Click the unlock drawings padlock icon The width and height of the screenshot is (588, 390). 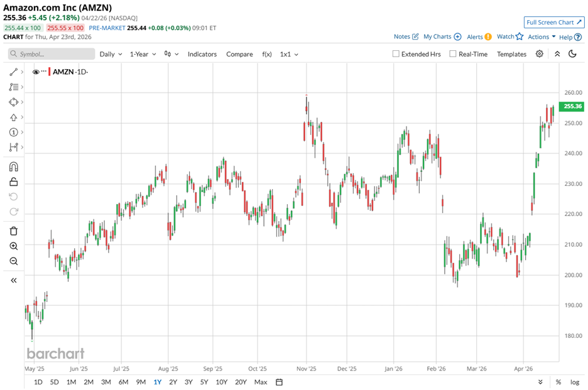click(x=13, y=182)
